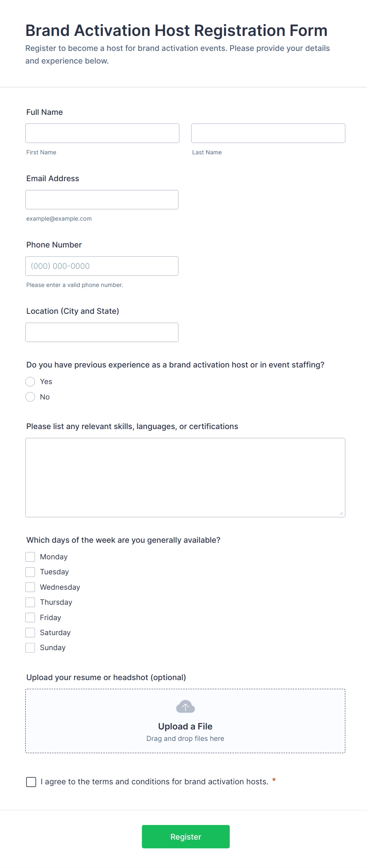Check the Tuesday availability checkbox

pos(30,572)
